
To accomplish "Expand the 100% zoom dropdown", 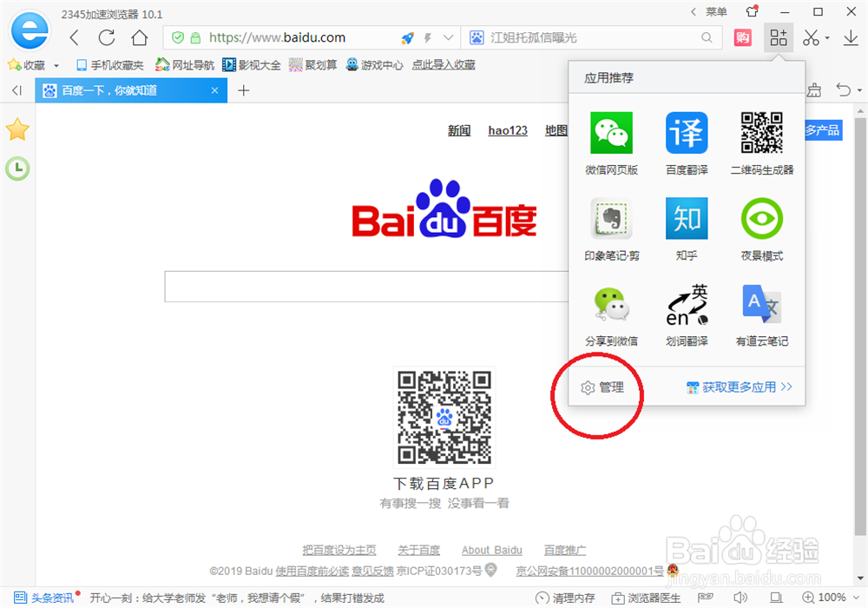I will click(x=856, y=598).
